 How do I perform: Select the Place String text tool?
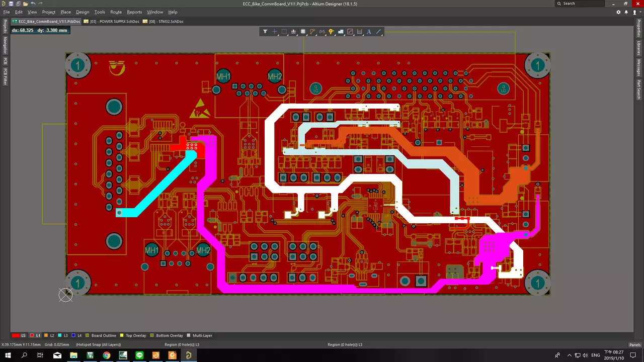pos(369,32)
